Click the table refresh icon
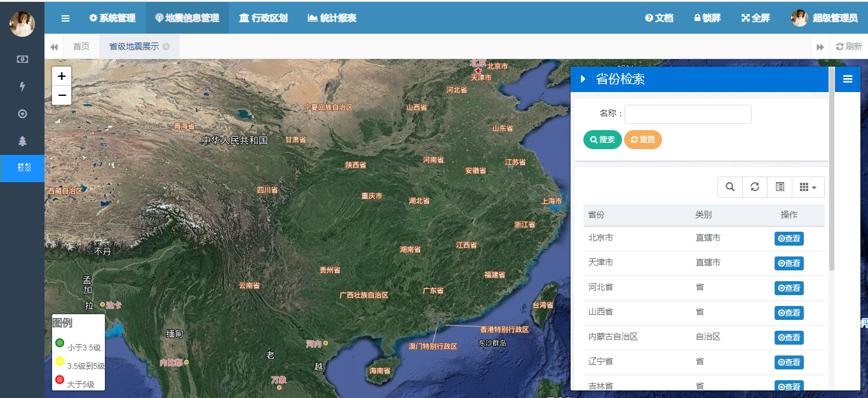Viewport: 868px width, 398px height. point(755,187)
